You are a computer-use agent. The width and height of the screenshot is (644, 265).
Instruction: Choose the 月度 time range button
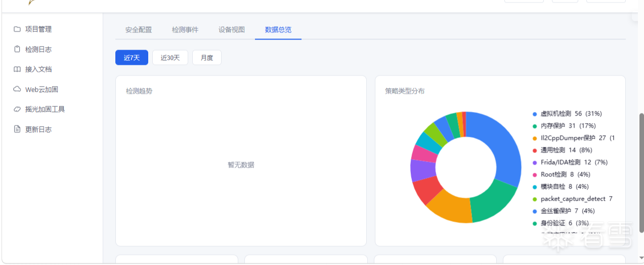207,58
